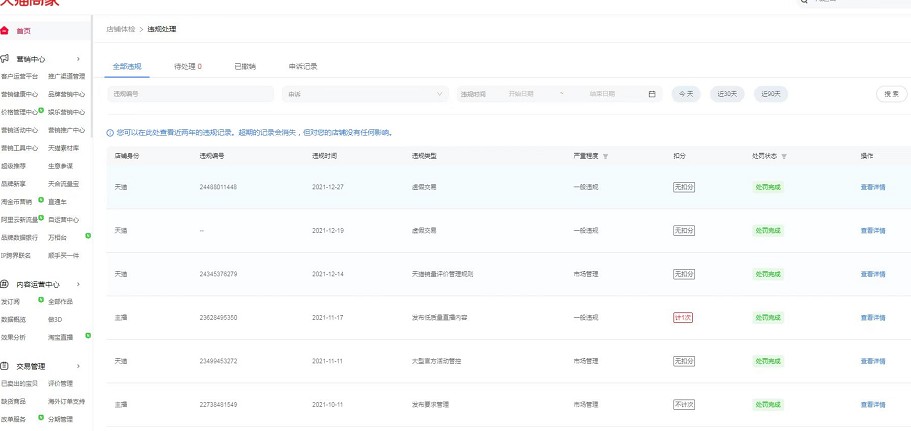The width and height of the screenshot is (911, 431).
Task: Click the 结束日期 end date field
Action: [x=602, y=94]
